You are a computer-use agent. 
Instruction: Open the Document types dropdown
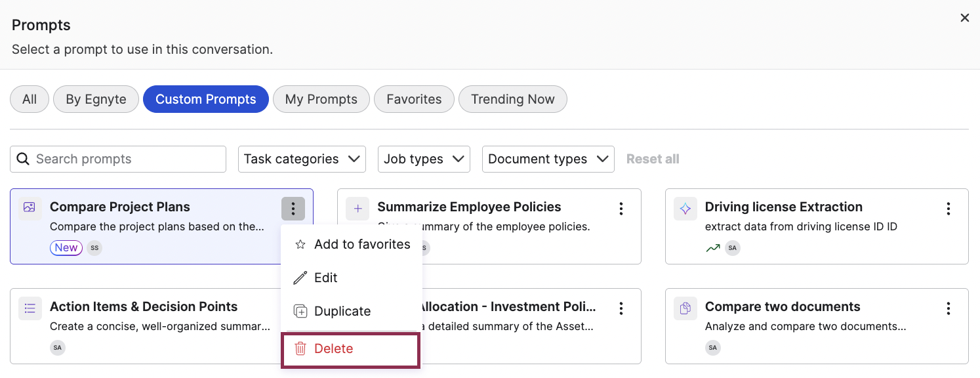pyautogui.click(x=548, y=159)
